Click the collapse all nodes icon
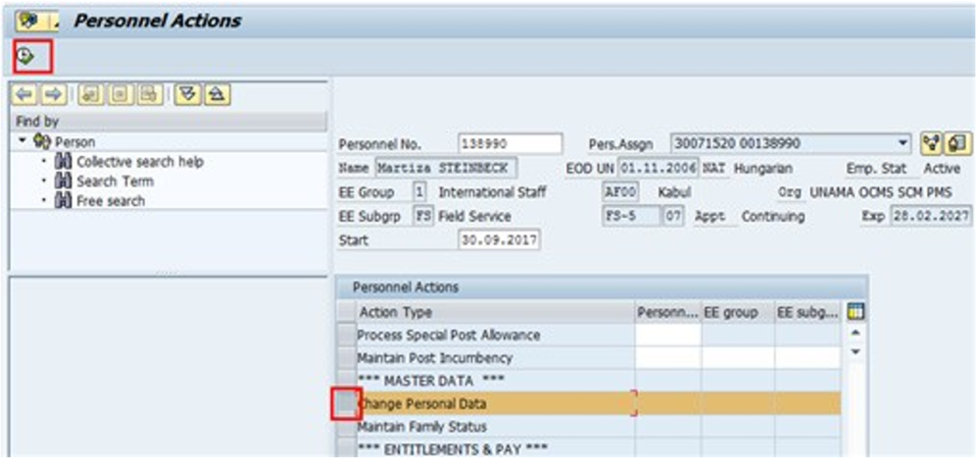The height and width of the screenshot is (458, 980). coord(216,94)
